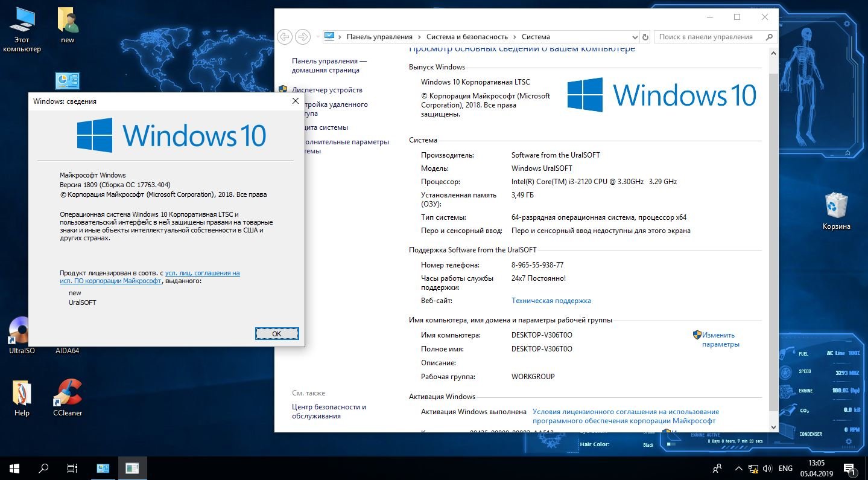Click the scrollbar down arrow in Control Panel

click(774, 427)
